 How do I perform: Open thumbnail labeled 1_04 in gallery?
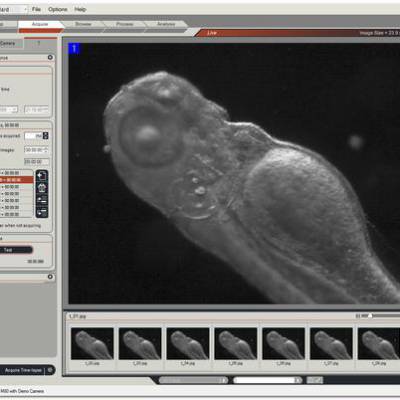coord(188,343)
